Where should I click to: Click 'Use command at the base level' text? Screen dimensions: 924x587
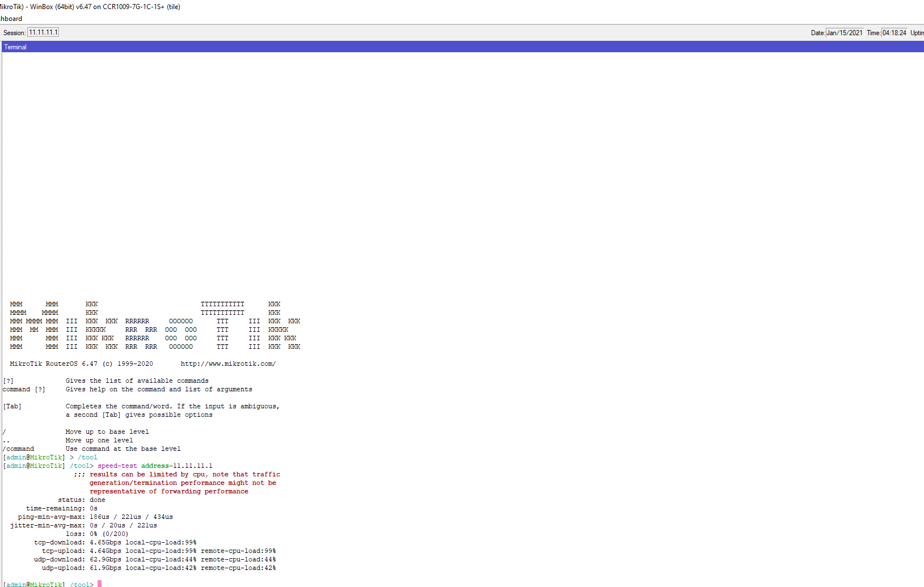pyautogui.click(x=123, y=449)
